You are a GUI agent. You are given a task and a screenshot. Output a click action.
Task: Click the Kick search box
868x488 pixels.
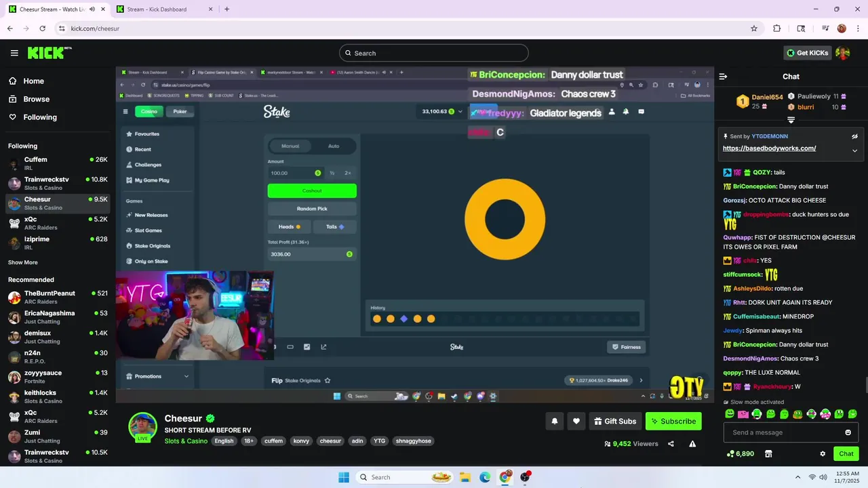(x=434, y=53)
